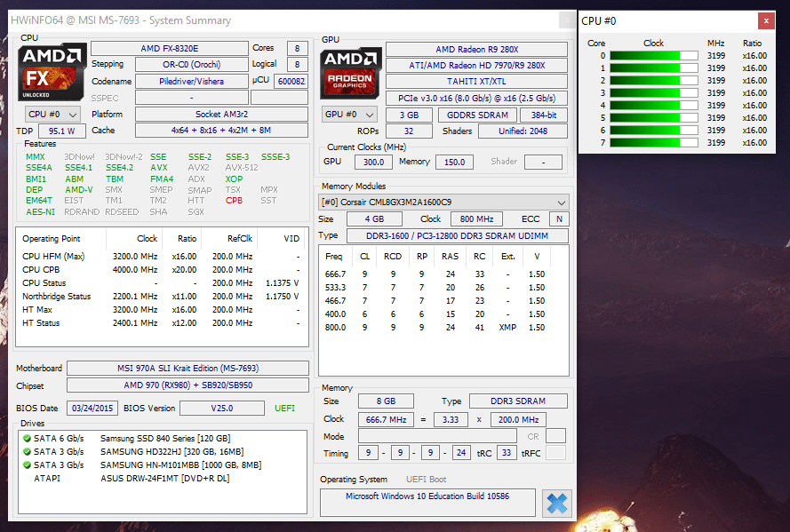Click the ECC value N field

tap(559, 219)
